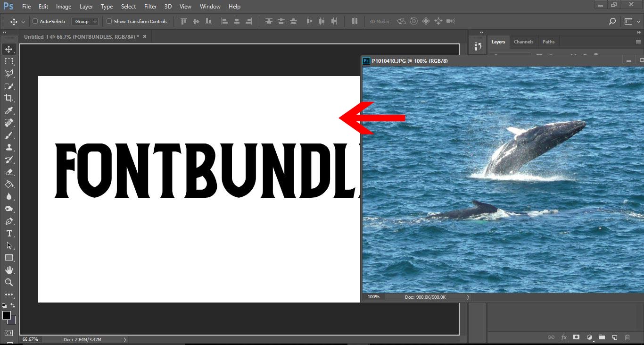Expand the collapsed panel dock arrows
The image size is (644, 345).
pos(482,33)
